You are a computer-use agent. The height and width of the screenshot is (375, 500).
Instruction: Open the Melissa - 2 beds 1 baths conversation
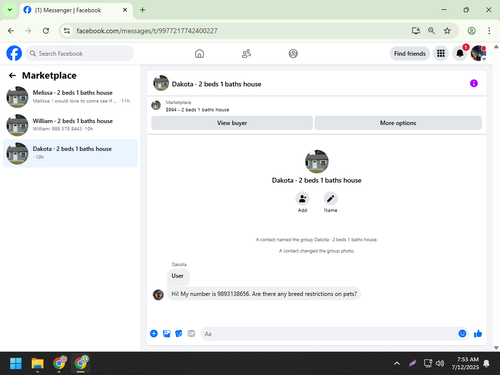(70, 97)
